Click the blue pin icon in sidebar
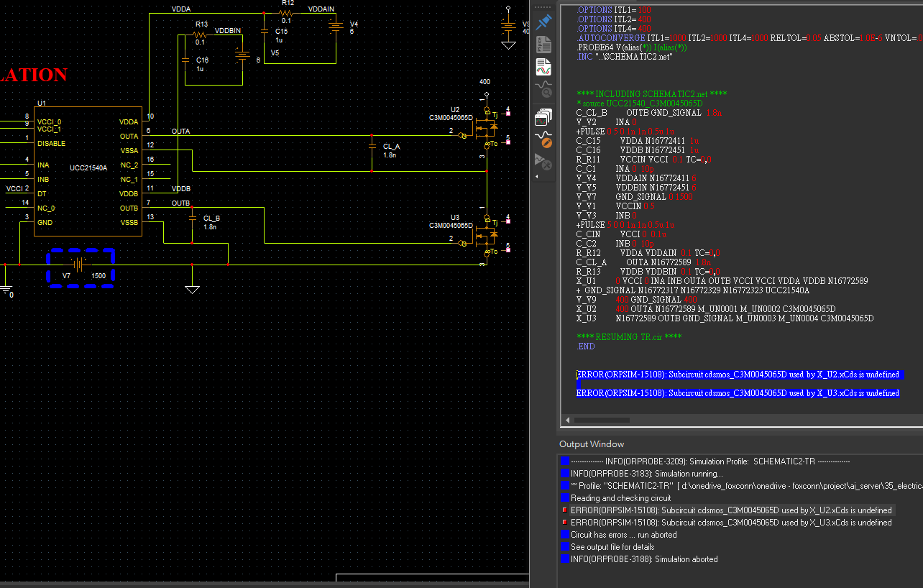The image size is (923, 588). pos(544,22)
